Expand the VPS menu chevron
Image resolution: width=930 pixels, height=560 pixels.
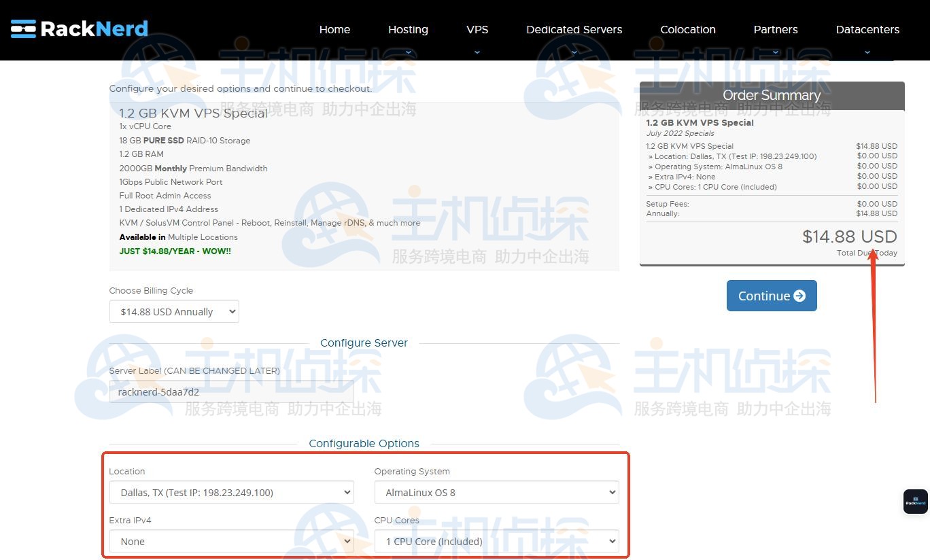[x=477, y=52]
